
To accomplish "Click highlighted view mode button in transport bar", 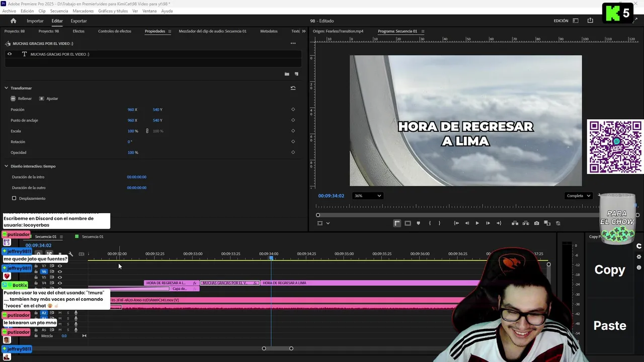I will pos(397,223).
